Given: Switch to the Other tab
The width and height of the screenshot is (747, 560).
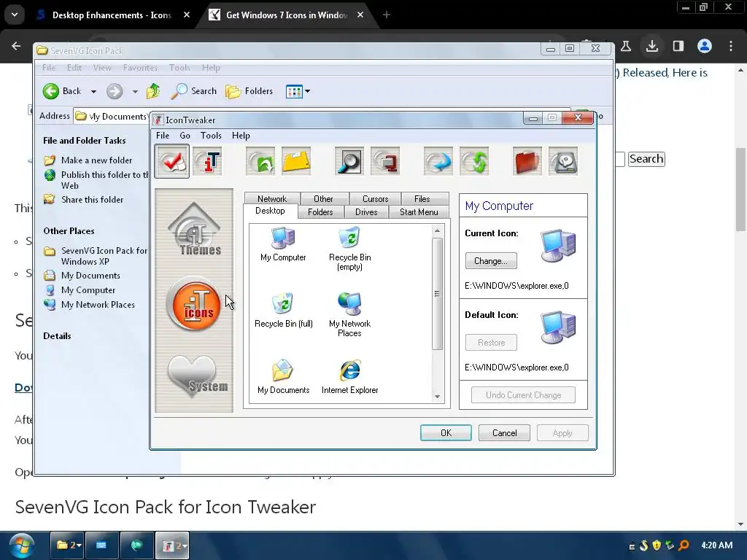Looking at the screenshot, I should pyautogui.click(x=323, y=198).
